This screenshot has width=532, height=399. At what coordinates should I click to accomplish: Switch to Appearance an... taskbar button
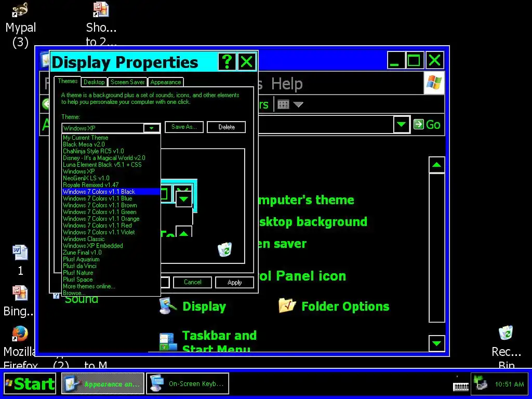pos(103,384)
